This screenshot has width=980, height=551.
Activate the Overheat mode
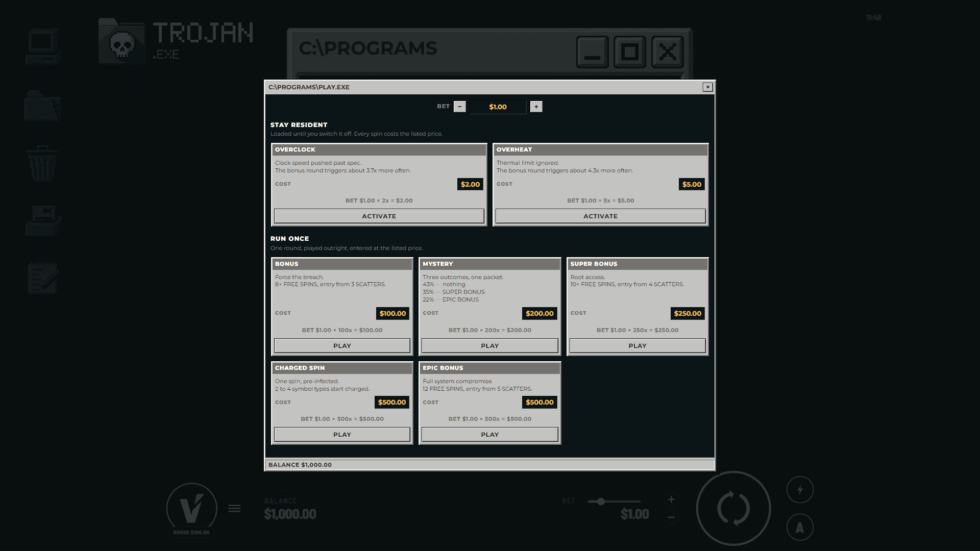[600, 216]
